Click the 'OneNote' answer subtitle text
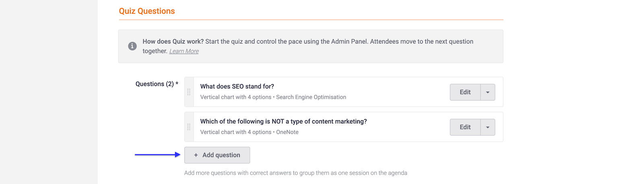This screenshot has height=184, width=644. [287, 132]
